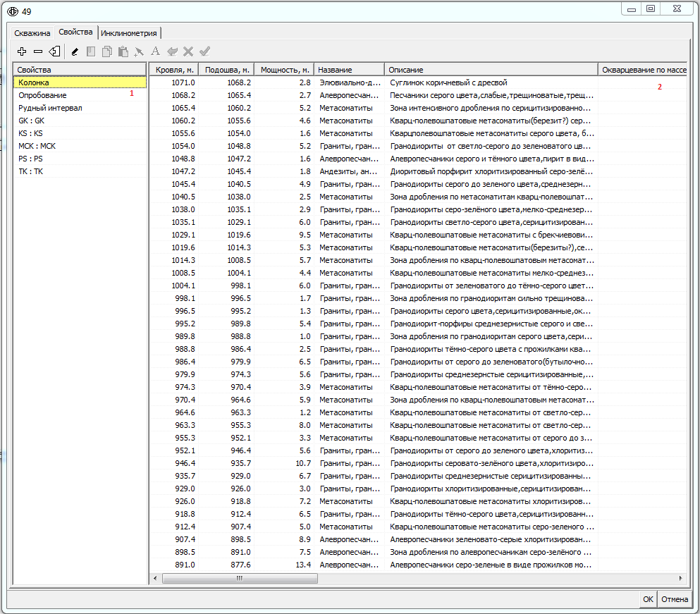Click the OK button
The image size is (700, 614).
[649, 599]
